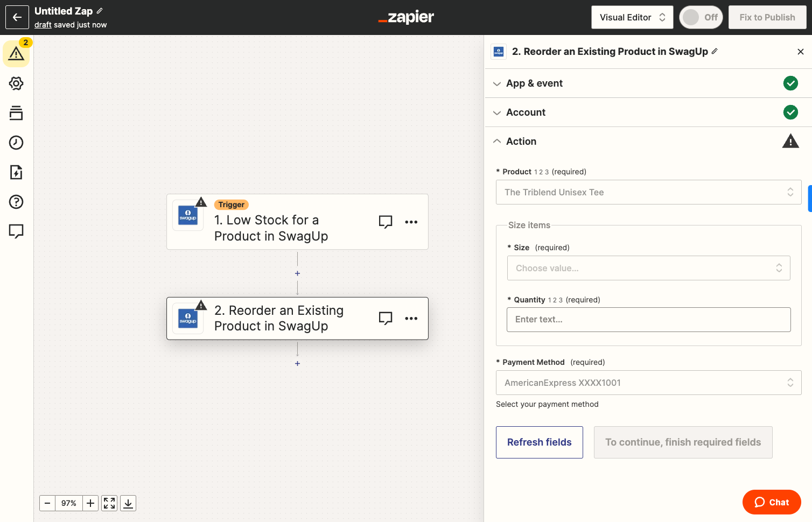This screenshot has height=522, width=812.
Task: Open the Payment Method dropdown
Action: coord(648,383)
